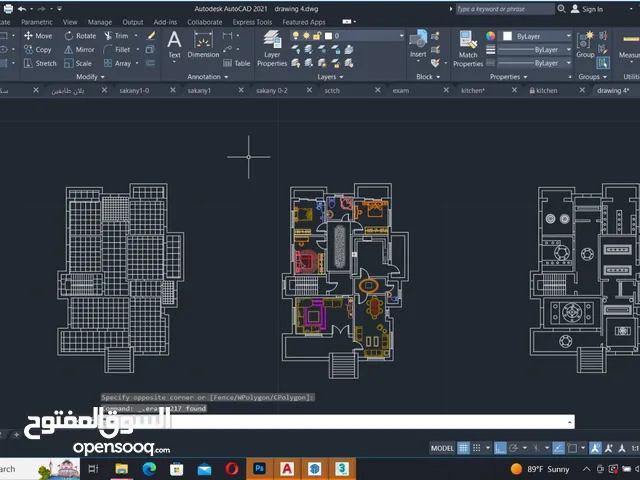Click the object color wheel icon
The width and height of the screenshot is (640, 480).
[x=490, y=36]
